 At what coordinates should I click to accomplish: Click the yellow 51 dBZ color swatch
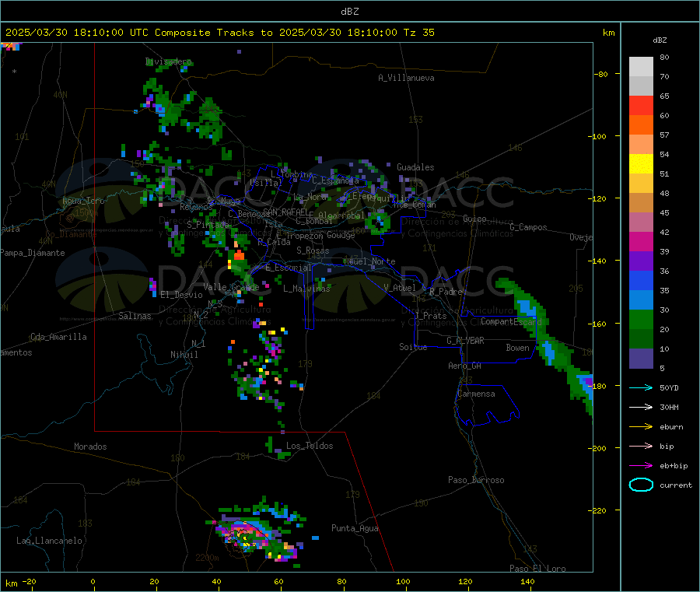click(641, 164)
